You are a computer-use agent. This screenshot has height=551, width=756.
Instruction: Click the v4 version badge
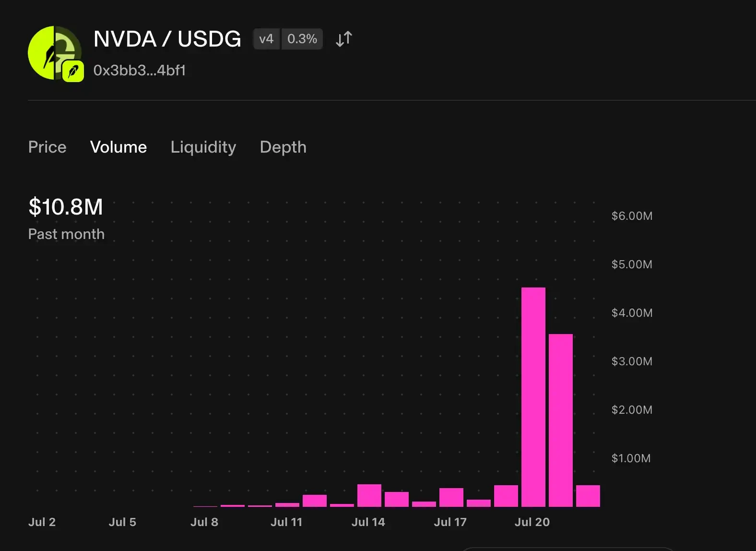coord(266,39)
